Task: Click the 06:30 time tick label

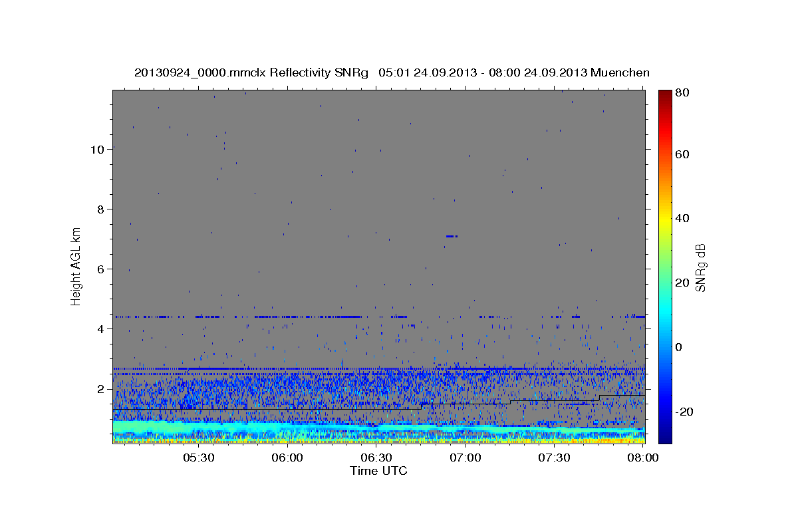Action: pyautogui.click(x=376, y=458)
